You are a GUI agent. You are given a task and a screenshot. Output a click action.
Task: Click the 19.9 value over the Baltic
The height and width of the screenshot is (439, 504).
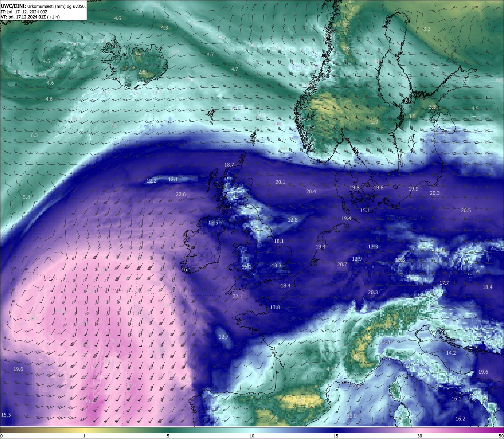[413, 189]
